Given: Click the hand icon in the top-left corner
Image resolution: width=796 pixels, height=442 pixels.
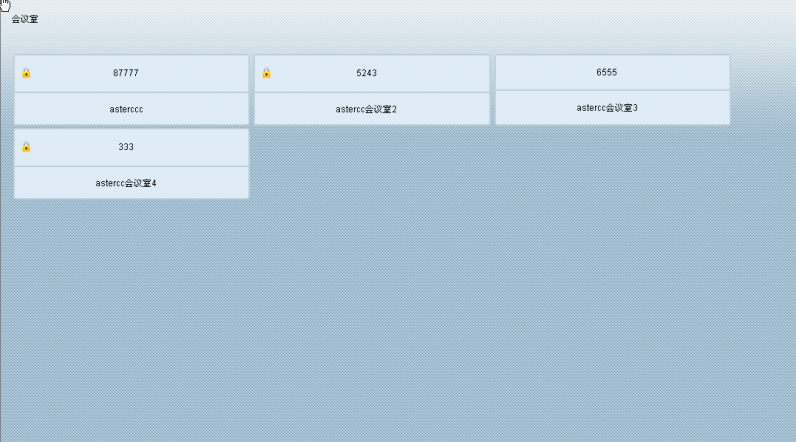Looking at the screenshot, I should 6,5.
